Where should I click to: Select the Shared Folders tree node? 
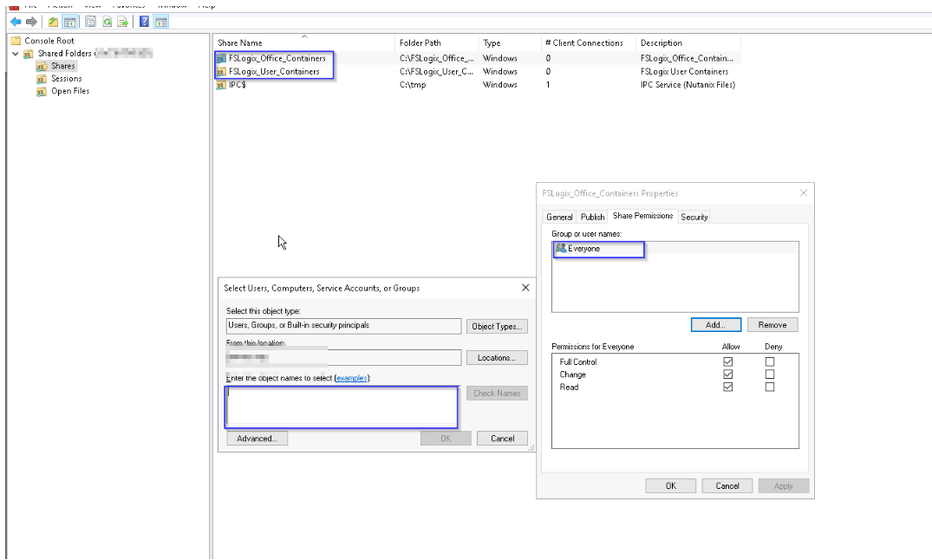click(65, 54)
